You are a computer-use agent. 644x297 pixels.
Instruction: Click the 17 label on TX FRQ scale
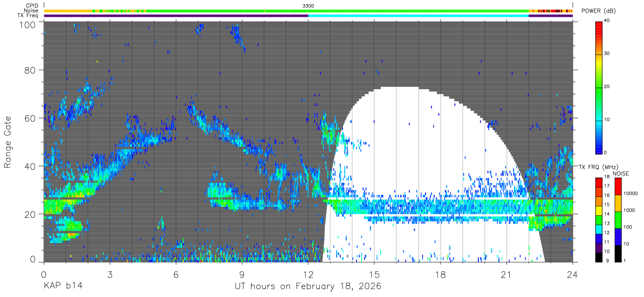(607, 186)
